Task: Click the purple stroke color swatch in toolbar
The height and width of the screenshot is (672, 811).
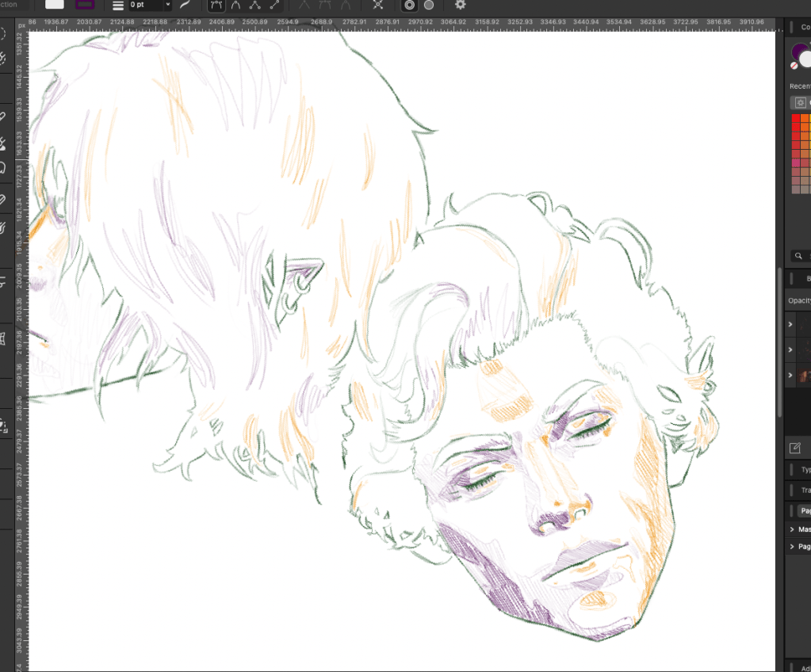Action: tap(85, 5)
